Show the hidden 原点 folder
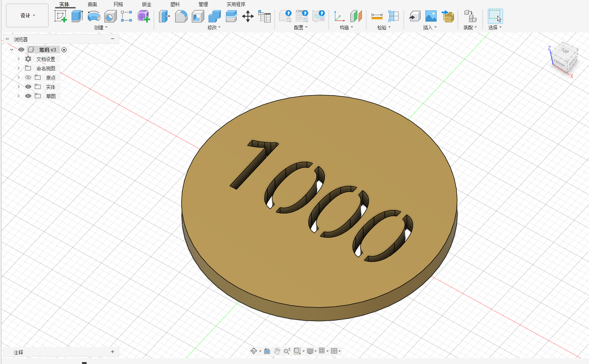 [28, 77]
